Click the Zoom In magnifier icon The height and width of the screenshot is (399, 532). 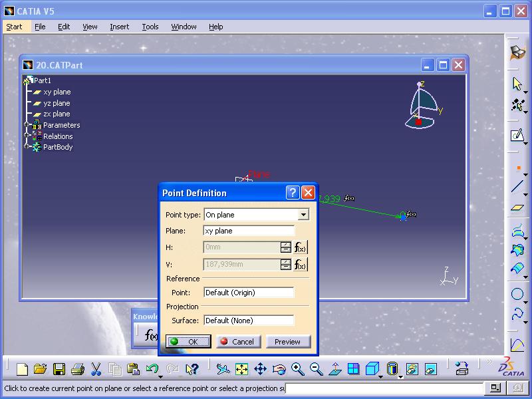click(297, 368)
